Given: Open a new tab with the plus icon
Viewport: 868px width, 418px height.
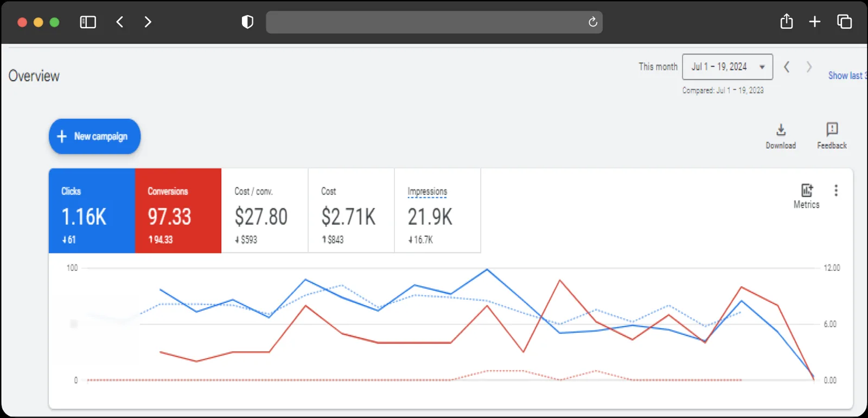Looking at the screenshot, I should pos(814,22).
